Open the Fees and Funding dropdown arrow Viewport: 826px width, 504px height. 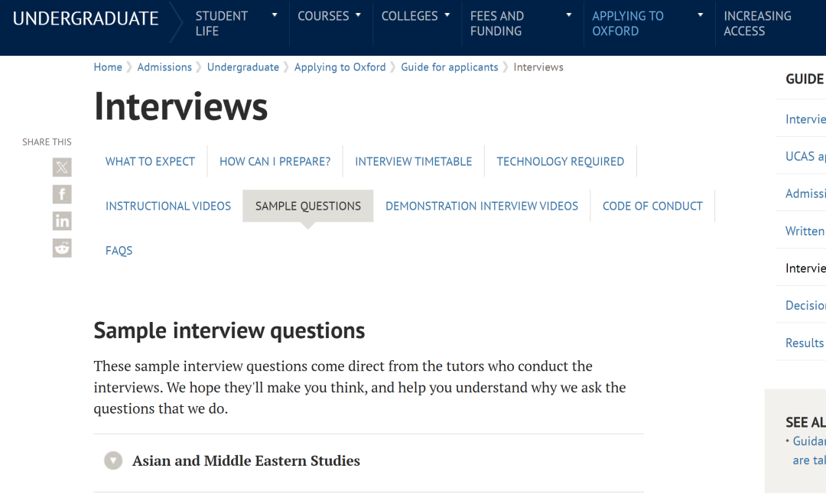pyautogui.click(x=569, y=15)
